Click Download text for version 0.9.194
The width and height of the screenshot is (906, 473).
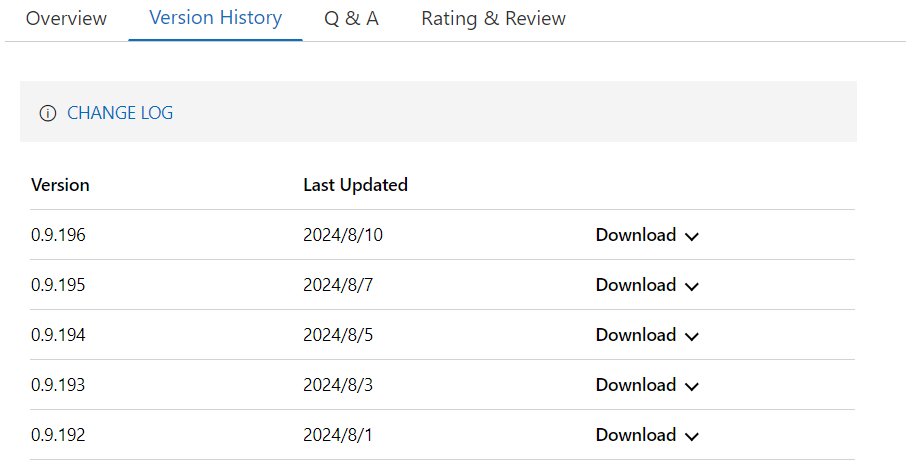pyautogui.click(x=636, y=336)
